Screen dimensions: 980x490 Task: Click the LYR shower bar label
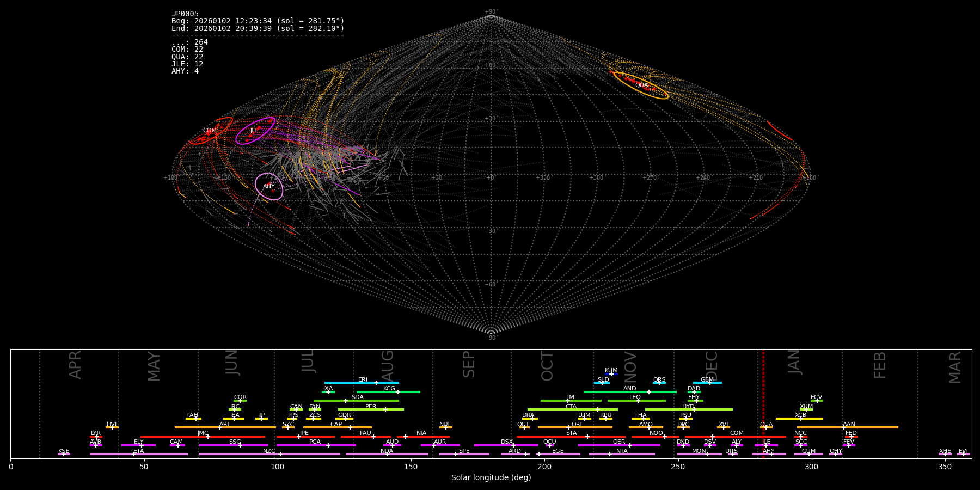pyautogui.click(x=96, y=433)
